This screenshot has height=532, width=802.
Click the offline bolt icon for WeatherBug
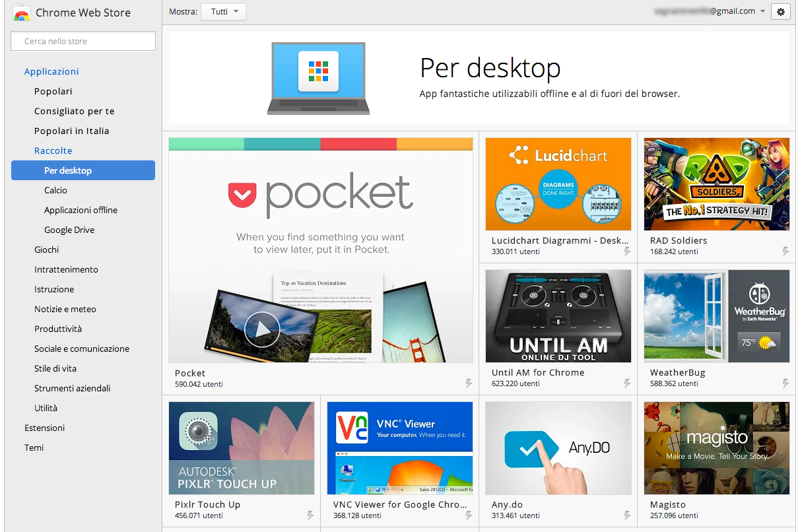[x=785, y=383]
